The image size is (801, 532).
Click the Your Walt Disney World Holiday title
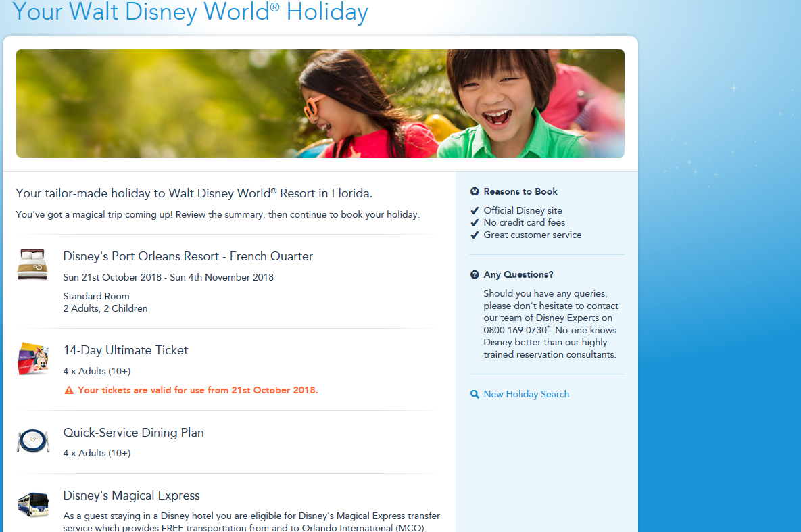[x=190, y=11]
